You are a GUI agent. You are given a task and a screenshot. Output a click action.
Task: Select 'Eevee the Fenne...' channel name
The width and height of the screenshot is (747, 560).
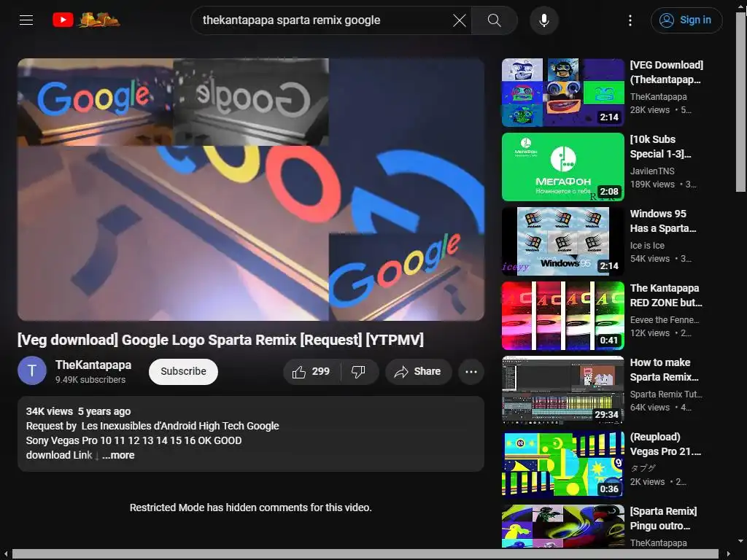(x=665, y=320)
